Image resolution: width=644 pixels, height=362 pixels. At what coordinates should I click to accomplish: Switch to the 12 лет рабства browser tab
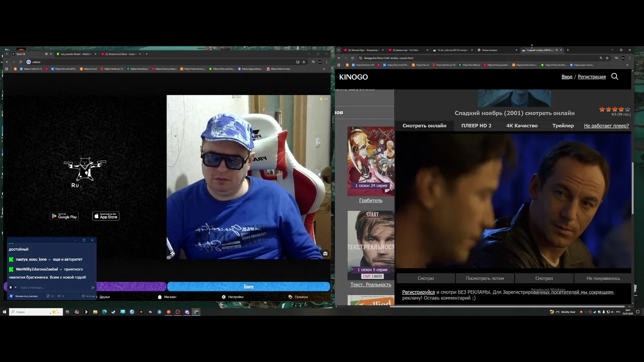[x=453, y=50]
